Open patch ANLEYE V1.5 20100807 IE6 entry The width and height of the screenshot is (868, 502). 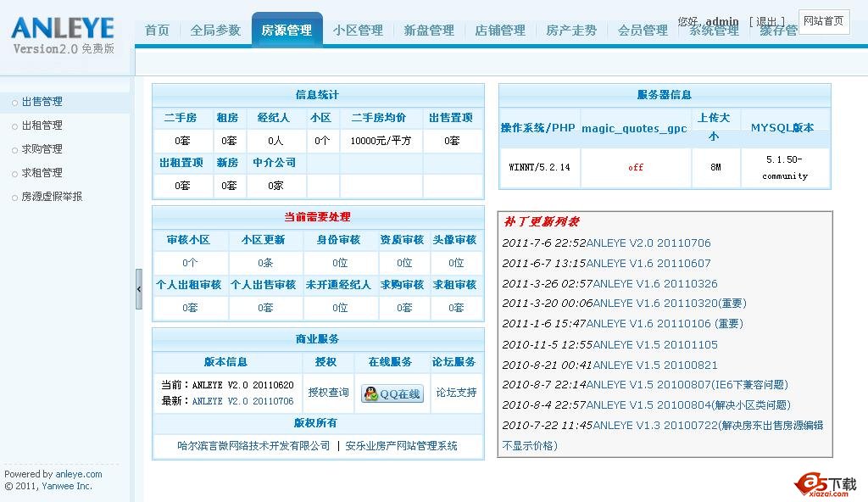(687, 384)
